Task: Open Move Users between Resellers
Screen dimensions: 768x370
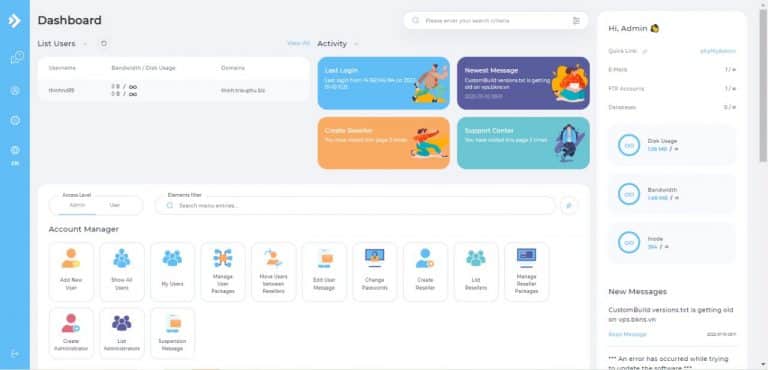Action: tap(273, 271)
